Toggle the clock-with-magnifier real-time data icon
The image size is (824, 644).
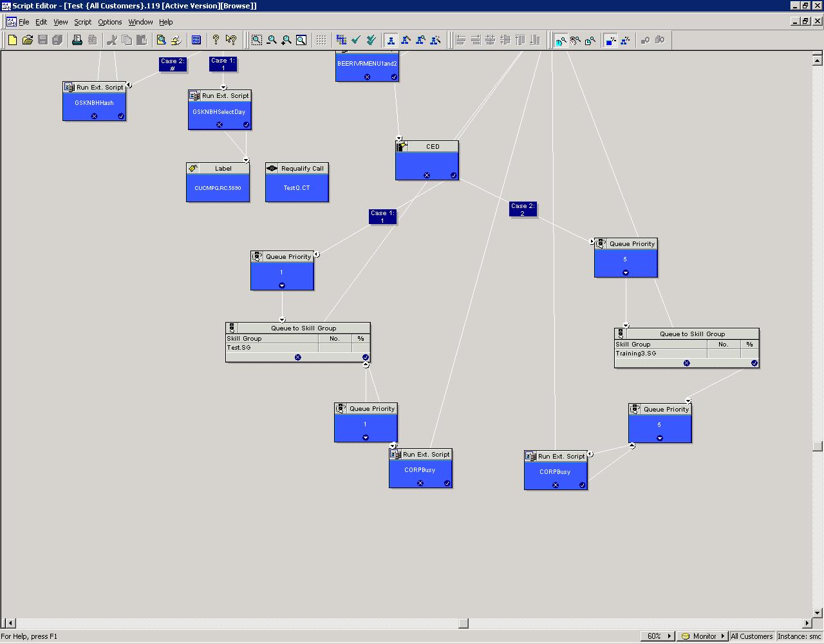561,40
